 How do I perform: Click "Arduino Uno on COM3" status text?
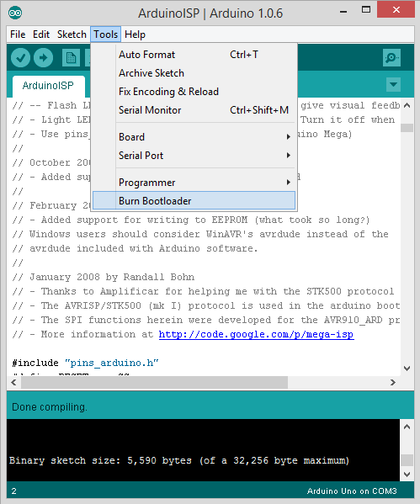point(352,491)
